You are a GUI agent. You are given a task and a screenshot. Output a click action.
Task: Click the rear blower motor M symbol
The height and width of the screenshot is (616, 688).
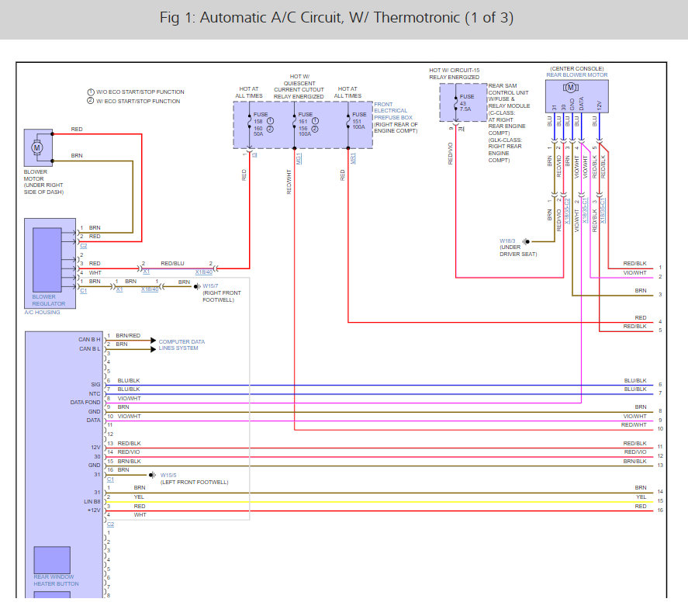[x=571, y=88]
